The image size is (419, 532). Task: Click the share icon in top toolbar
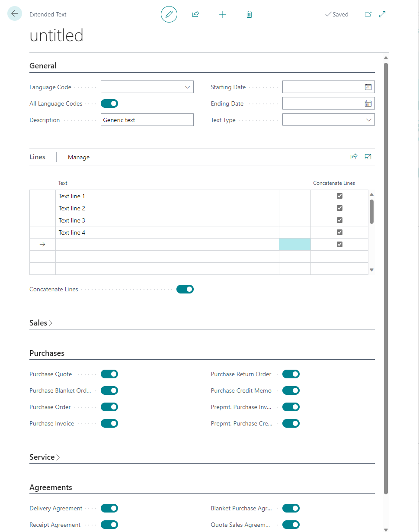point(195,14)
